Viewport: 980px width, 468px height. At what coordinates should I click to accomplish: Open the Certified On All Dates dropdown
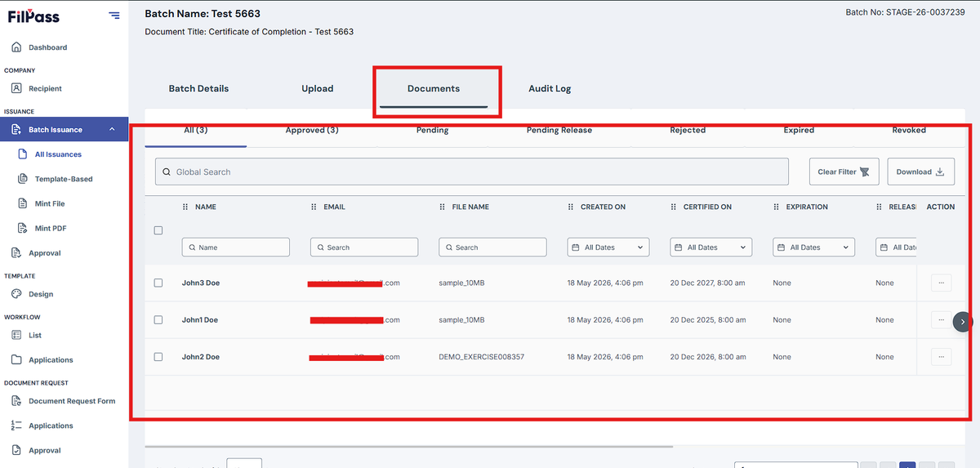click(x=711, y=247)
